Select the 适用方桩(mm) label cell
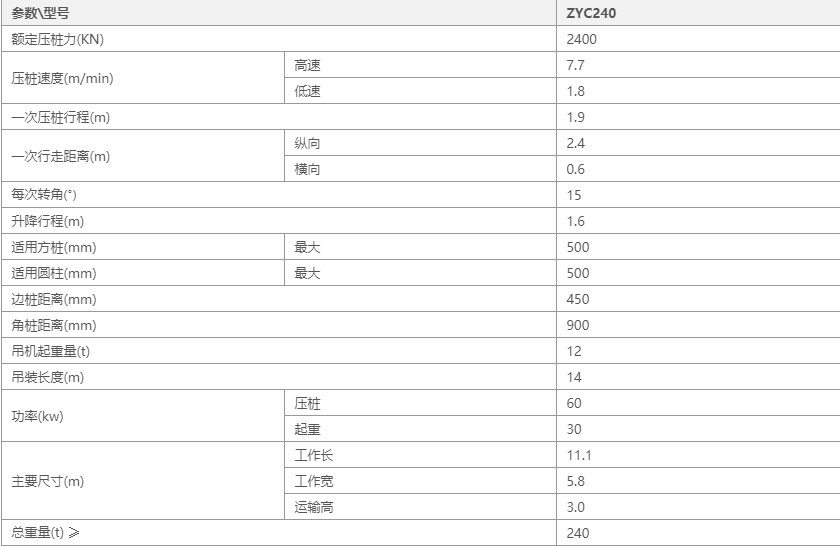Screen dimensions: 840x546 click(x=143, y=247)
